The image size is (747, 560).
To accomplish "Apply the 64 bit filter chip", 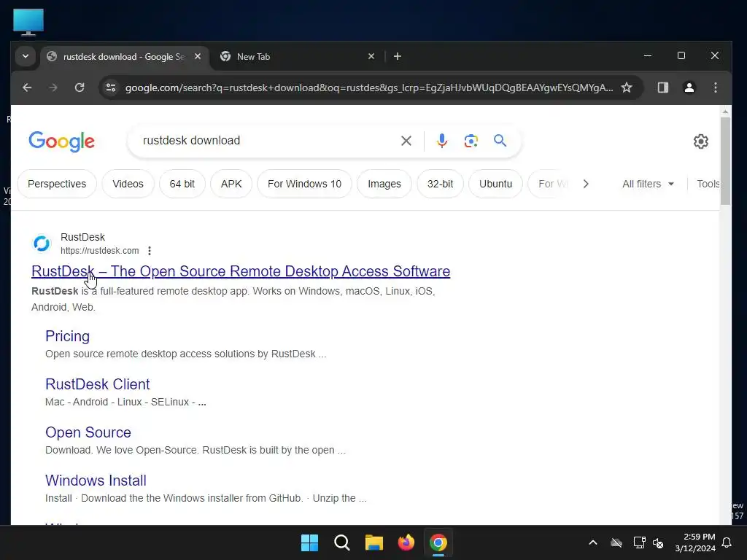I will (x=182, y=184).
